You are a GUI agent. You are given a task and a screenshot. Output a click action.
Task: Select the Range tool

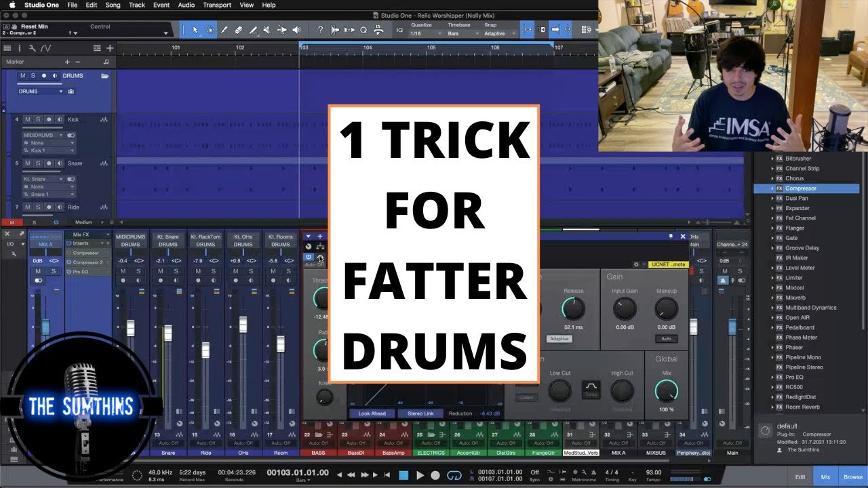210,30
